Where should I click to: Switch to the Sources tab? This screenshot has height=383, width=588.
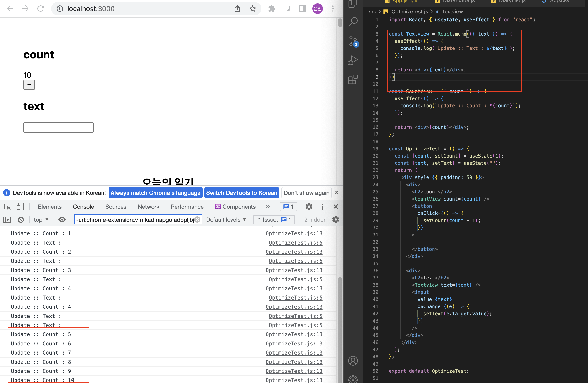[116, 207]
